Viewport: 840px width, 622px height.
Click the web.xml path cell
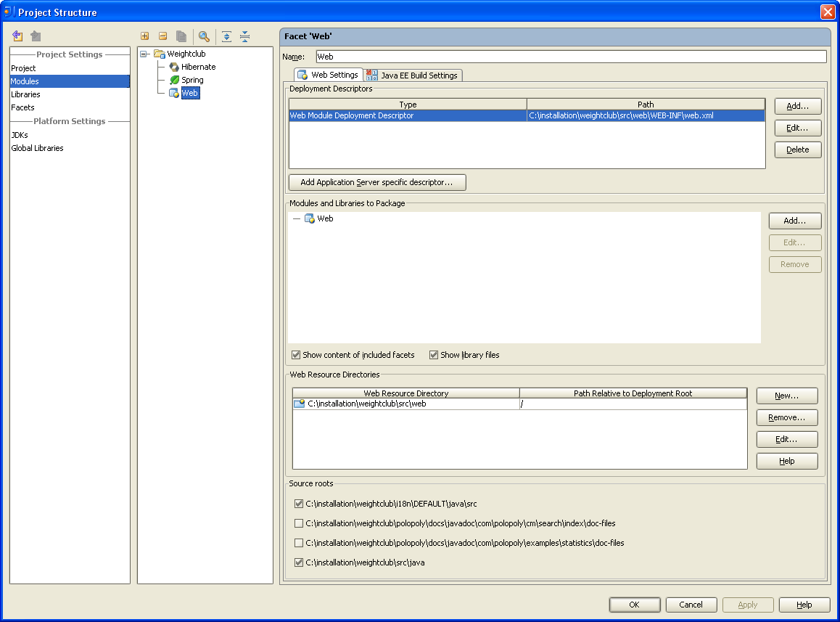[x=646, y=115]
